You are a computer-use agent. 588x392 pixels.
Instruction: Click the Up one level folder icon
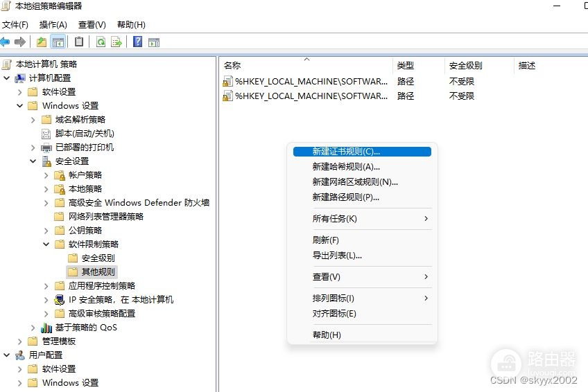click(41, 42)
